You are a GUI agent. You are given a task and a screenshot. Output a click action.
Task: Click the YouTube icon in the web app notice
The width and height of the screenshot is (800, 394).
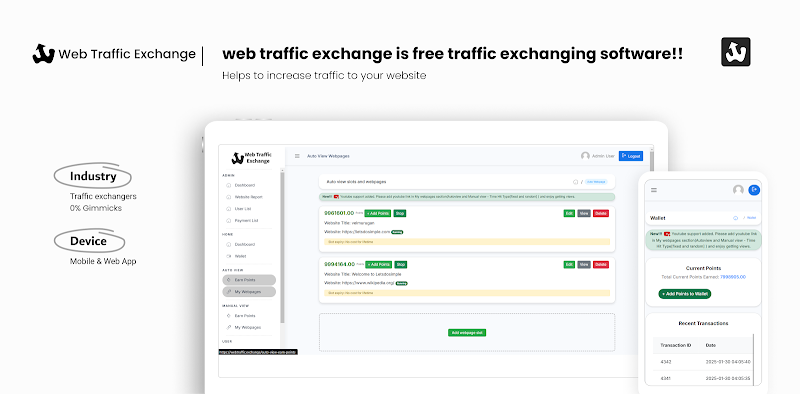pyautogui.click(x=336, y=196)
